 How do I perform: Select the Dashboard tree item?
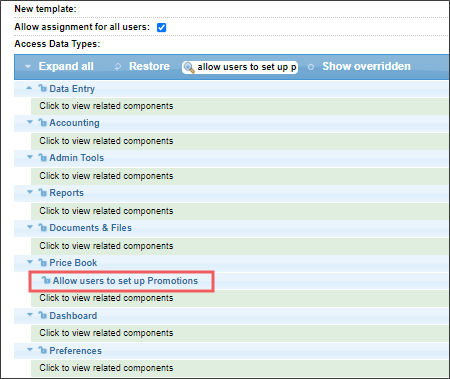[73, 316]
